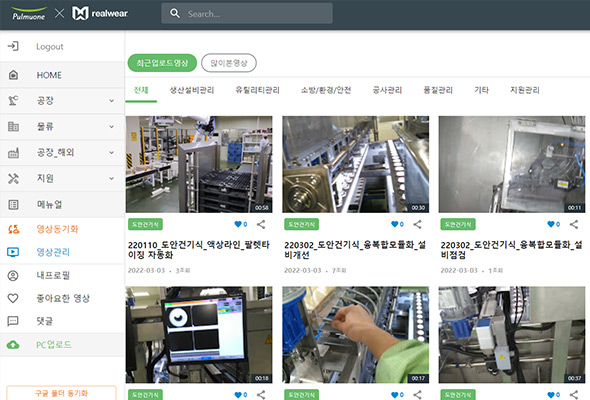
Task: Open title 220110_도안건기식_액상라인_팔렛타이징 자동화
Action: (199, 250)
